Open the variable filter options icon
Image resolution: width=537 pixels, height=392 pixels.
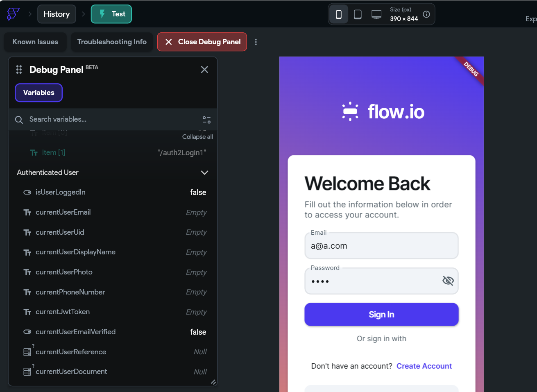pyautogui.click(x=206, y=120)
